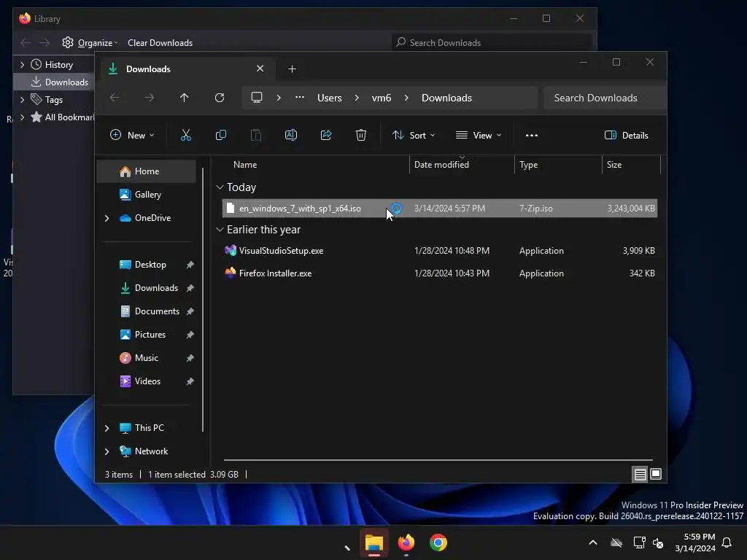Expand This PC in navigation pane

[x=107, y=428]
